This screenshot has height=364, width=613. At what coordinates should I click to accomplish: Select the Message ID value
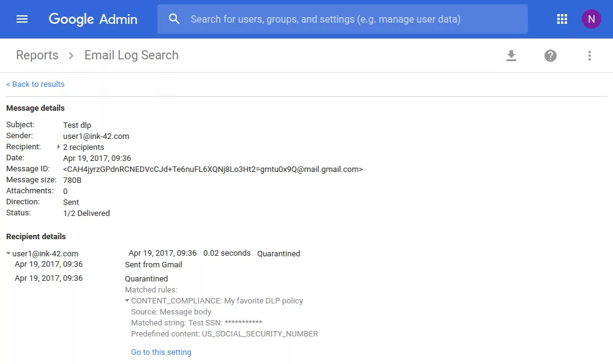pyautogui.click(x=212, y=169)
